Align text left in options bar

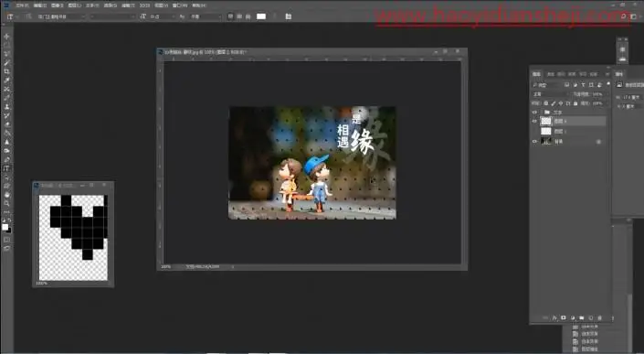230,16
